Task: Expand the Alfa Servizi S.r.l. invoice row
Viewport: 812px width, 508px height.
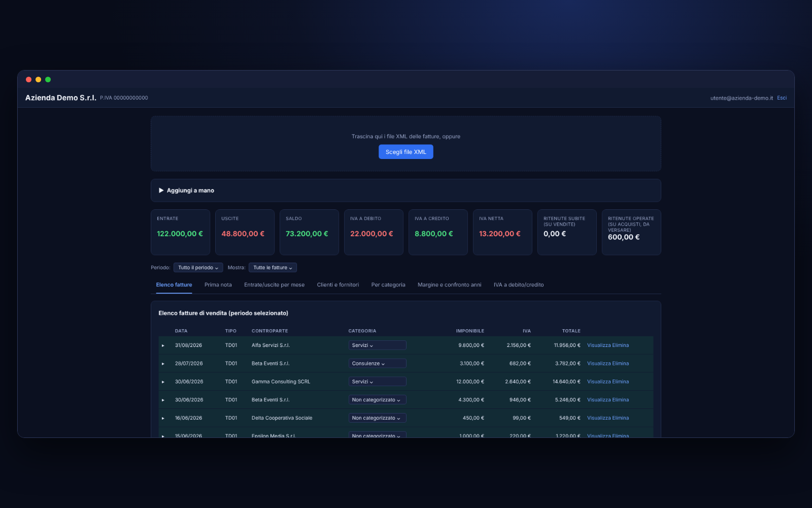Action: tap(163, 345)
